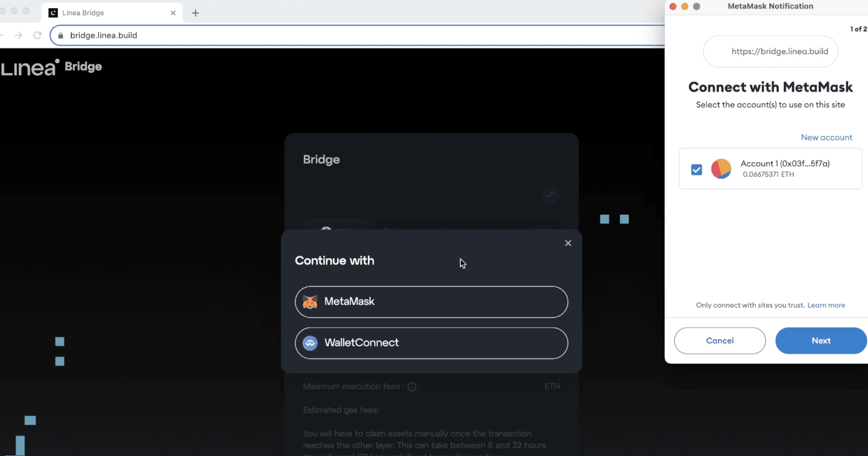The height and width of the screenshot is (456, 868).
Task: Click the MetaMask fox icon
Action: click(x=310, y=302)
